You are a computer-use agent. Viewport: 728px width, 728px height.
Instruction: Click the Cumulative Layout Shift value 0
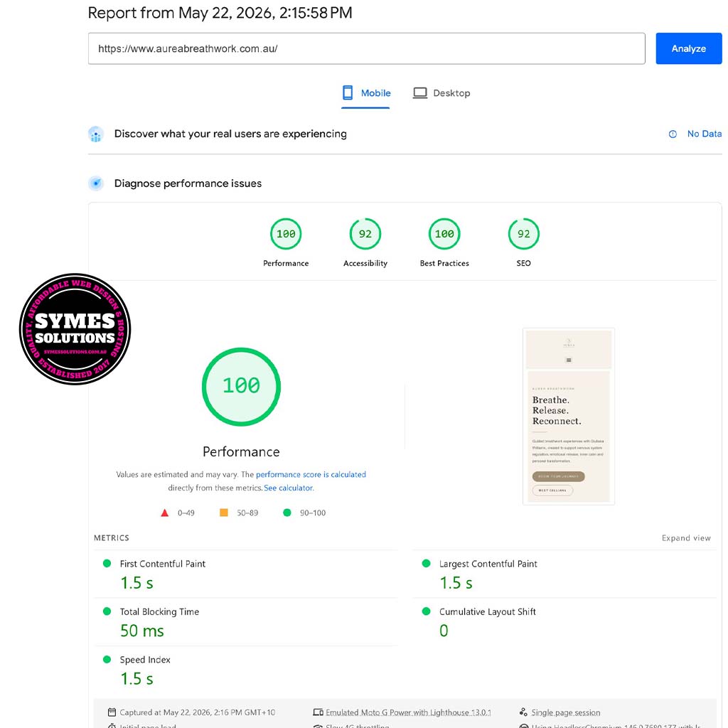444,631
